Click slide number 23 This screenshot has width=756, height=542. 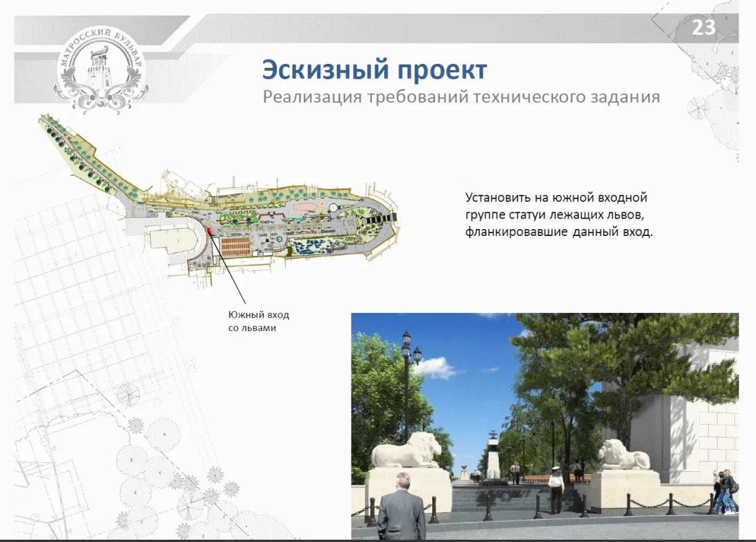(x=703, y=28)
